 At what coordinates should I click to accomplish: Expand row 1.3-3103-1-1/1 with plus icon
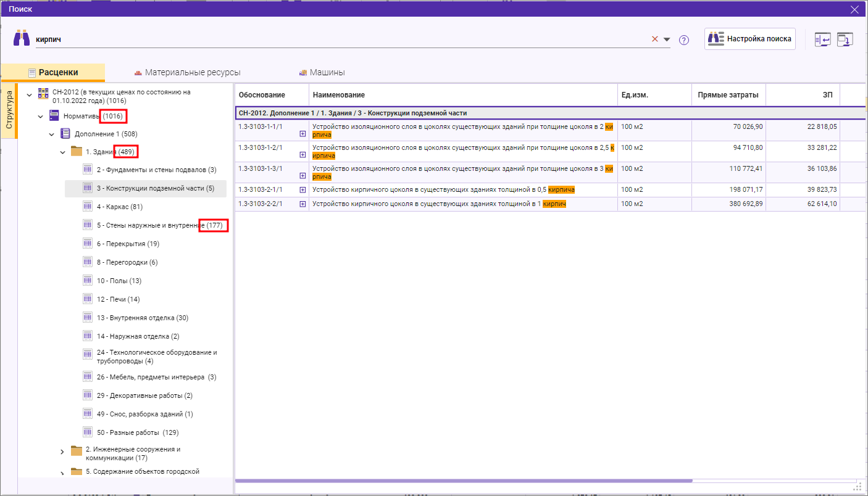pos(303,133)
